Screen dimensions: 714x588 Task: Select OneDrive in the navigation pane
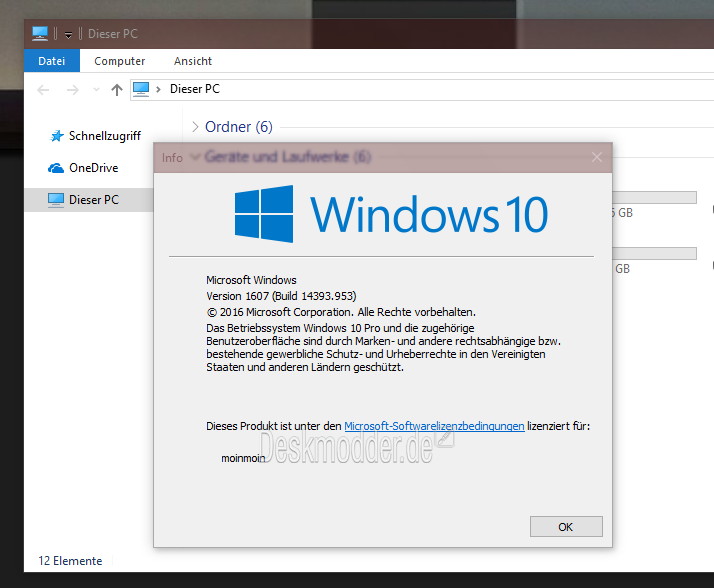tap(93, 168)
